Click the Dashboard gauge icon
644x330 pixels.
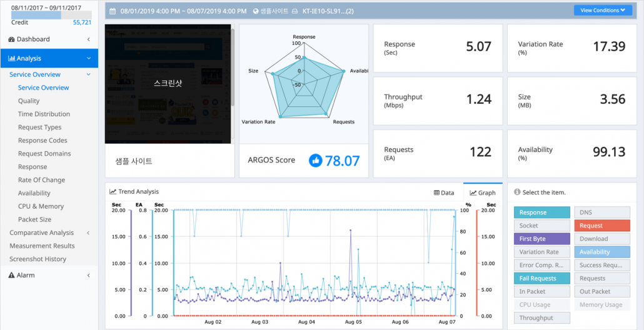[12, 39]
